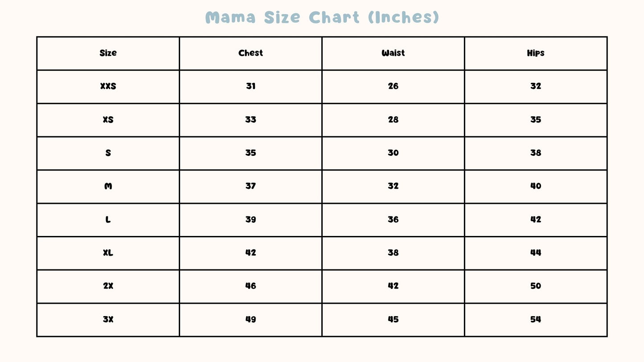Viewport: 644px width, 362px height.
Task: Click the XL size row label
Action: (x=108, y=253)
